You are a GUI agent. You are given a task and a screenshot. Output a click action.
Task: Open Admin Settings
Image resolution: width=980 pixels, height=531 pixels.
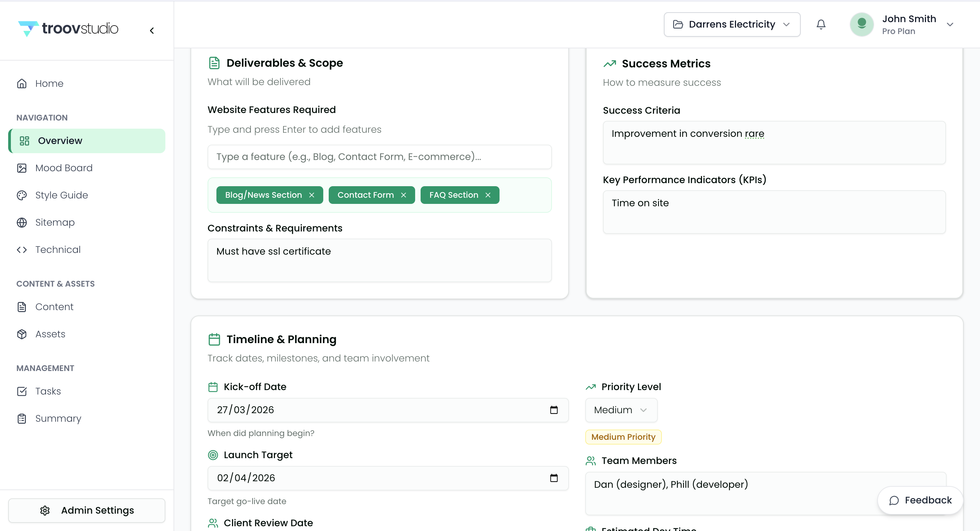coord(87,510)
